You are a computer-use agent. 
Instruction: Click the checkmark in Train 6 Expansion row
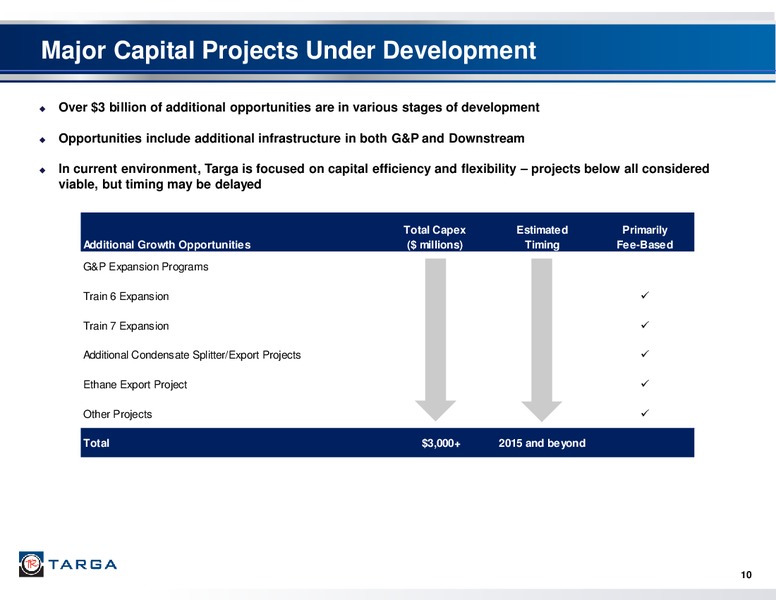point(645,295)
